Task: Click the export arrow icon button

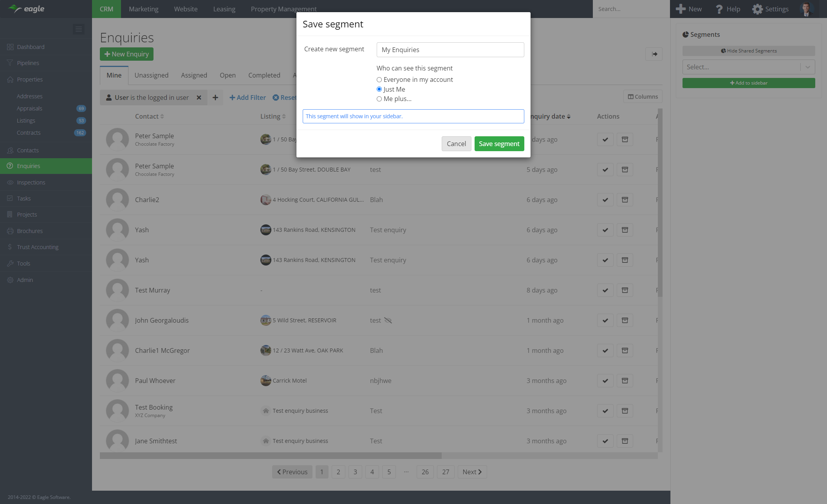Action: tap(654, 54)
